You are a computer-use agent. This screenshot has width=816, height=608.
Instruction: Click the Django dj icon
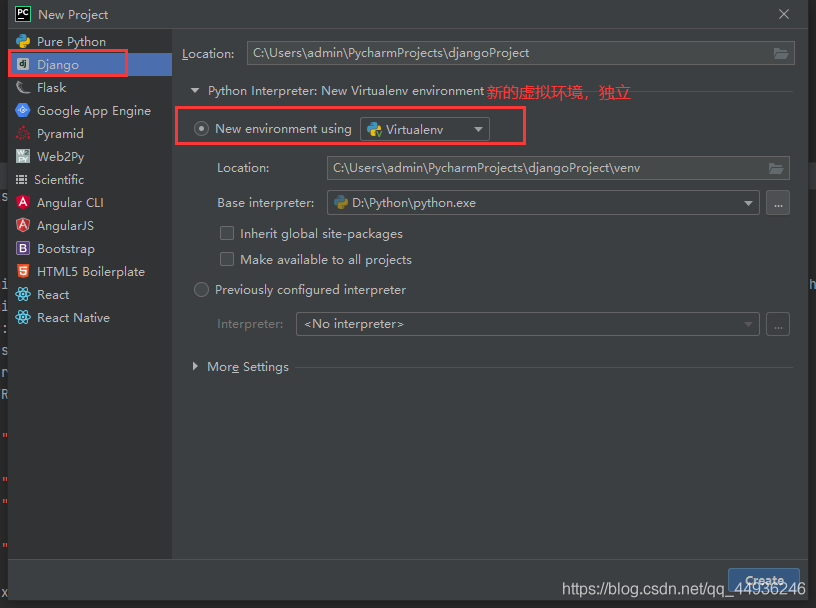click(x=23, y=64)
